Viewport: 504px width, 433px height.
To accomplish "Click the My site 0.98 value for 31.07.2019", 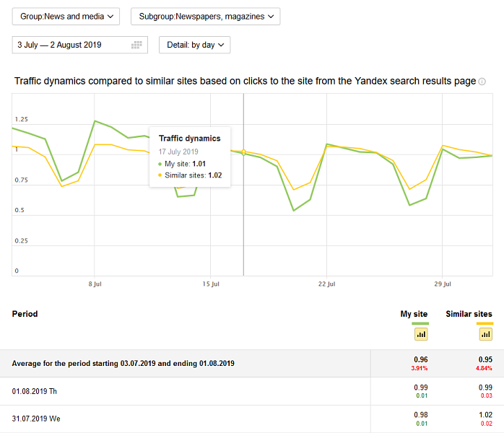I will [421, 415].
